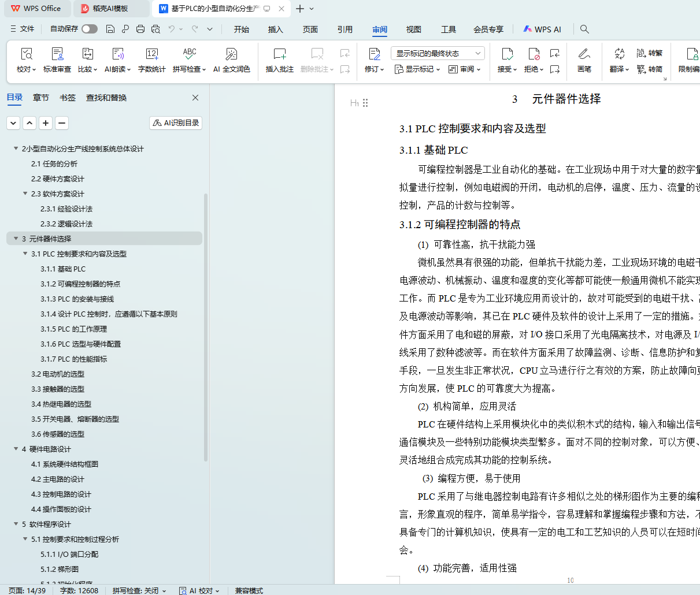Open the search magnifier icon in the menu bar
Viewport: 700px width, 595px height.
584,29
